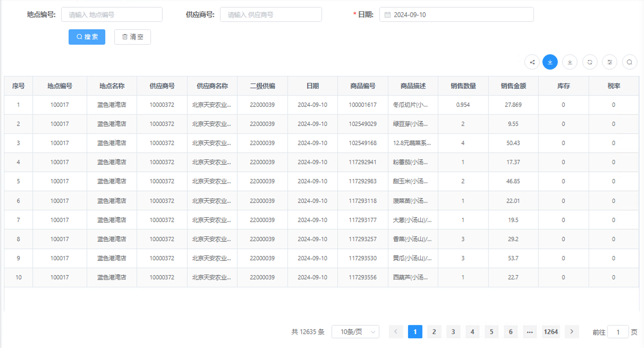
Task: Select page 2 in pagination
Action: (x=434, y=332)
